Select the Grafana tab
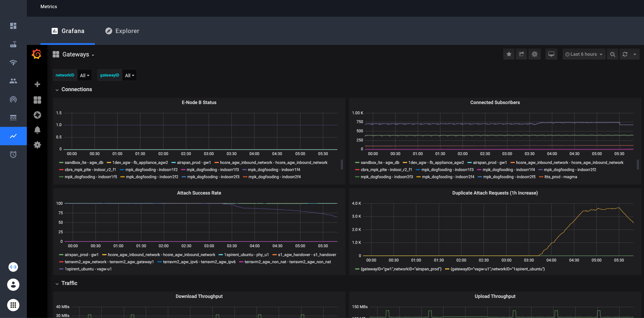This screenshot has height=318, width=644. (x=68, y=31)
